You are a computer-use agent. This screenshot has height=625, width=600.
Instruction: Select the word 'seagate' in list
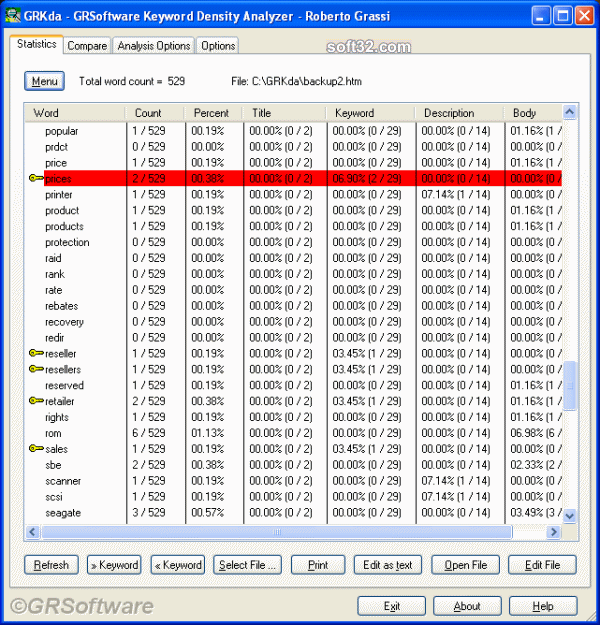pyautogui.click(x=63, y=513)
